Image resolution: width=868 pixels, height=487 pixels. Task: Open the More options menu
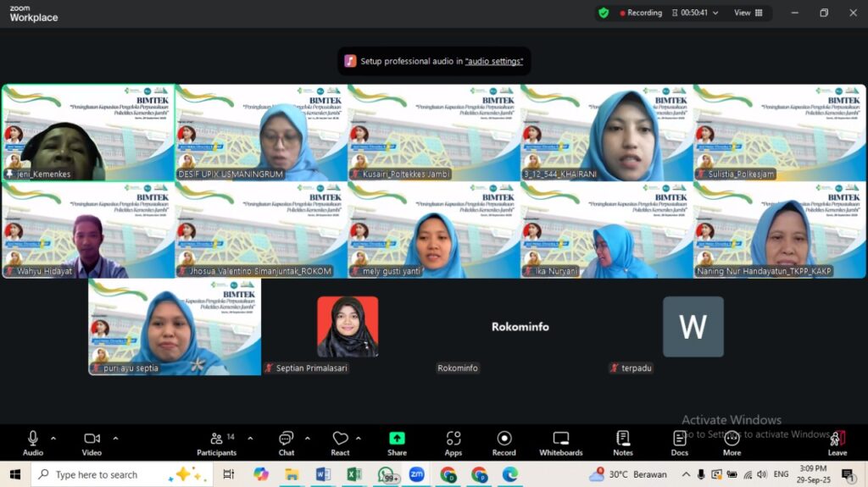pos(732,442)
